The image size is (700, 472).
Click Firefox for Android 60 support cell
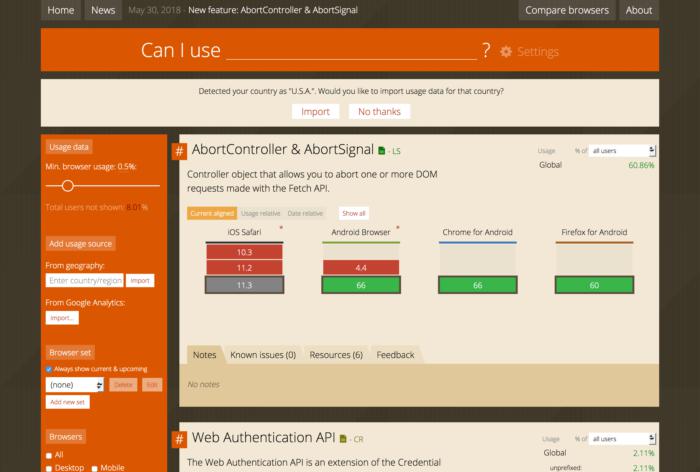(594, 285)
